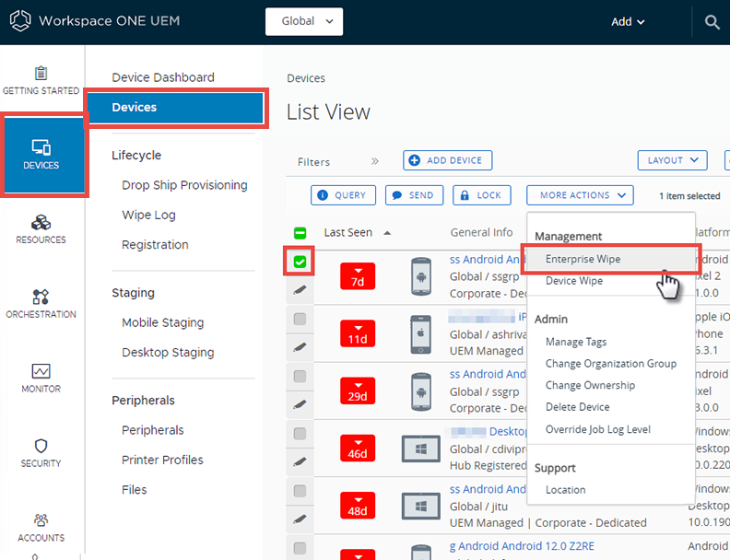Open Printer Profiles page
Image resolution: width=730 pixels, height=560 pixels.
(x=162, y=460)
